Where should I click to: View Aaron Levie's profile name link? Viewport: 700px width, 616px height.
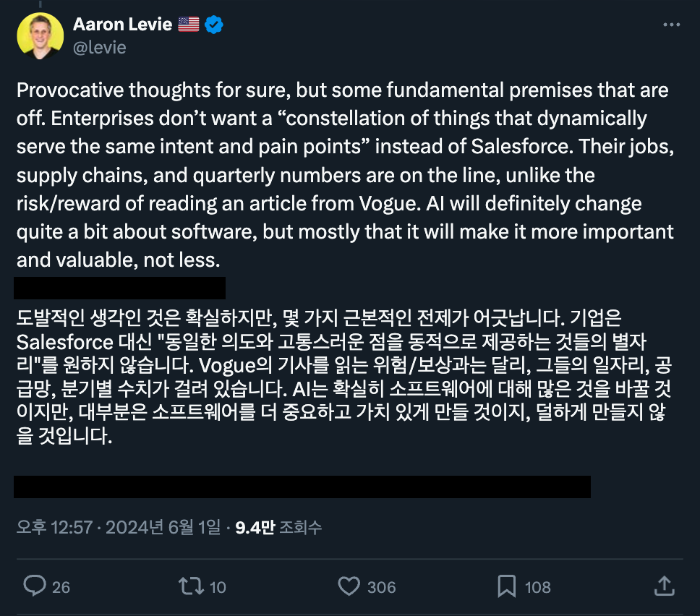coord(123,24)
